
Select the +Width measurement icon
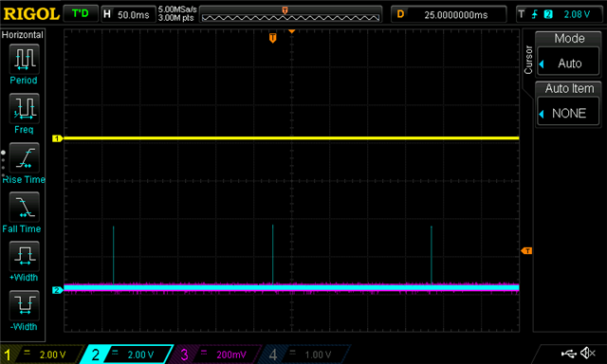tap(24, 256)
